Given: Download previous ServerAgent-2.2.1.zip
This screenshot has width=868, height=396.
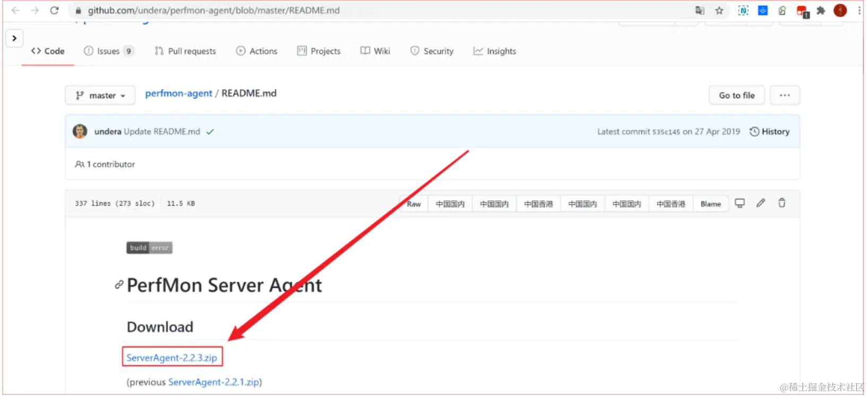Looking at the screenshot, I should click(x=214, y=382).
